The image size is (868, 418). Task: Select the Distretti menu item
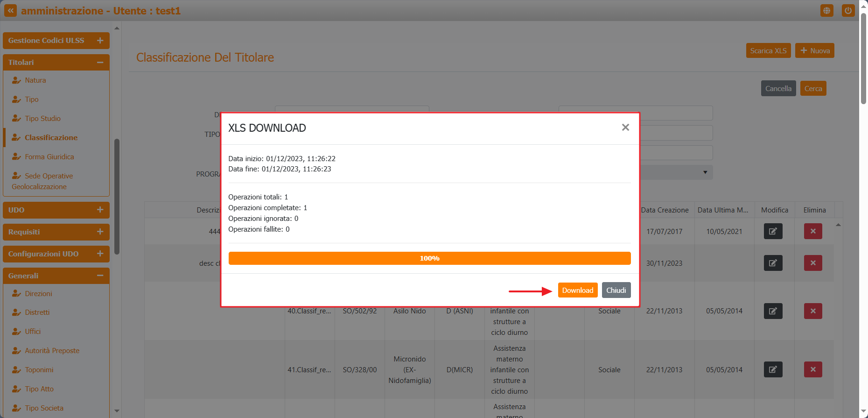coord(37,312)
